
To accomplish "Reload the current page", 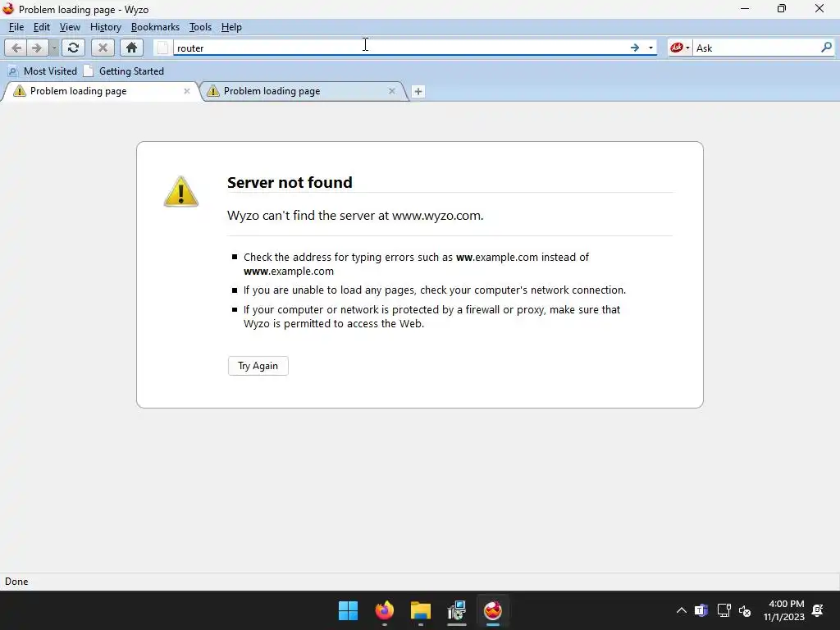I will 73,48.
